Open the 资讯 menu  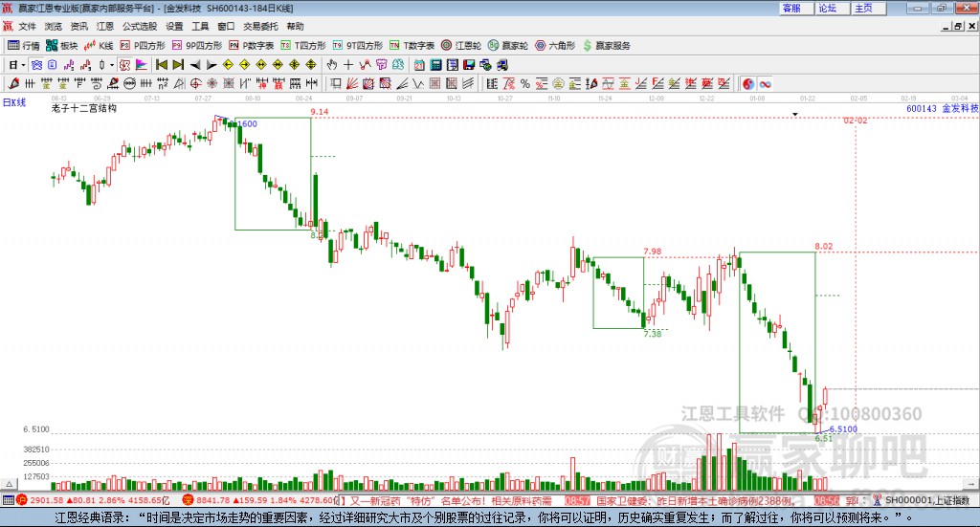coord(78,26)
